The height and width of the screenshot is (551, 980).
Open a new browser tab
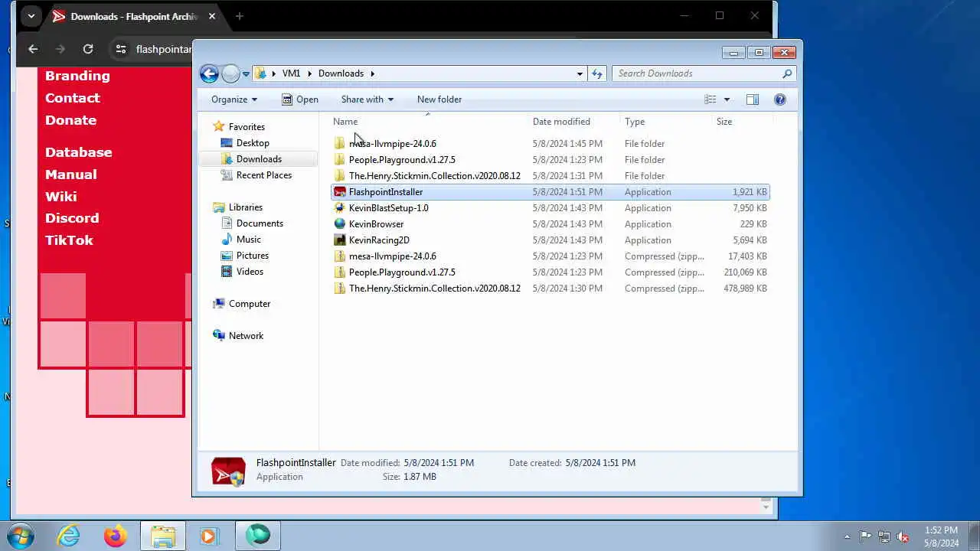pyautogui.click(x=240, y=16)
